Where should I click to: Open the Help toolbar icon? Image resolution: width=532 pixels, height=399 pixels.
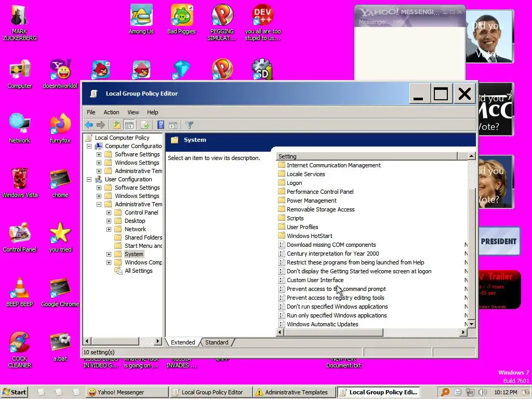(x=161, y=125)
